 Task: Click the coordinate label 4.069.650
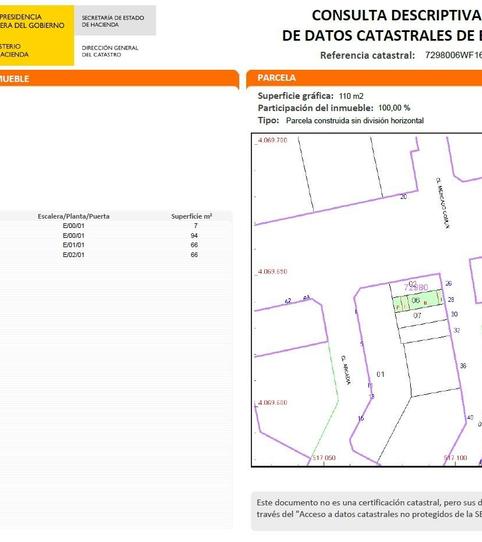[x=272, y=272]
